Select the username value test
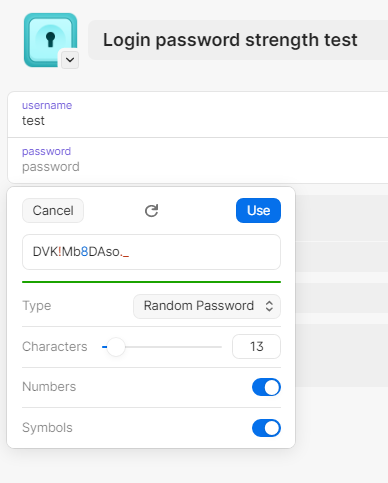 coord(33,121)
